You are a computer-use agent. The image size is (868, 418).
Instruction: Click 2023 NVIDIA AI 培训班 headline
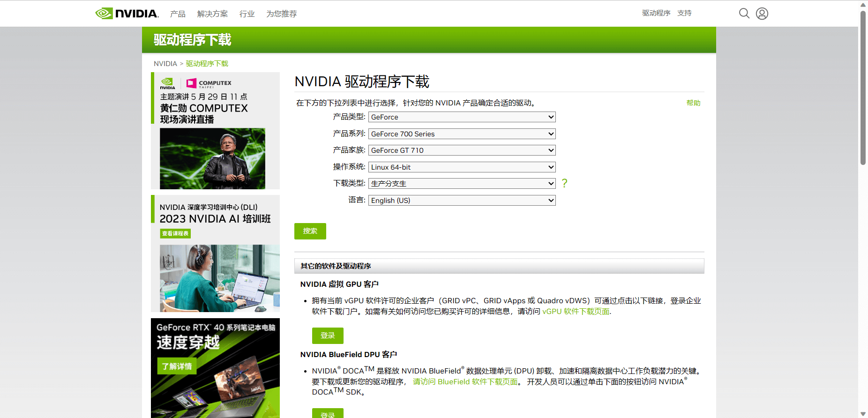[x=215, y=219]
